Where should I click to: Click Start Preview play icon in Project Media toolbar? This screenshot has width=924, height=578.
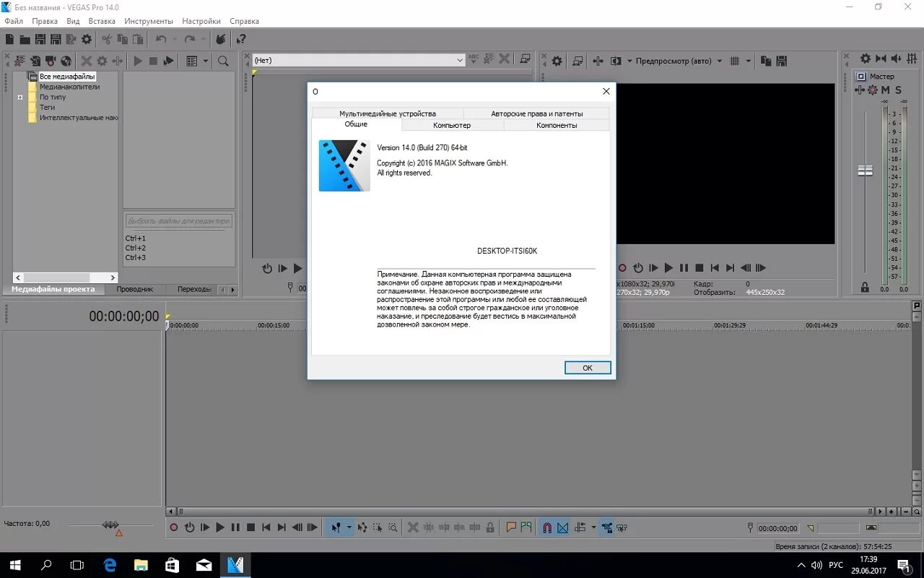[x=138, y=61]
